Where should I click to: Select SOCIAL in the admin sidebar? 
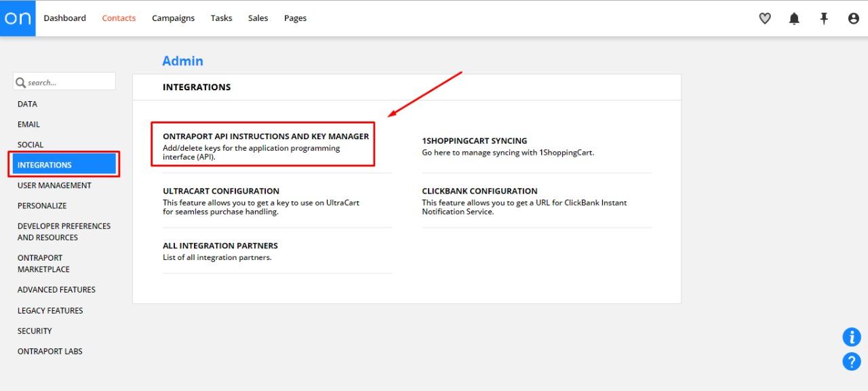click(x=31, y=145)
